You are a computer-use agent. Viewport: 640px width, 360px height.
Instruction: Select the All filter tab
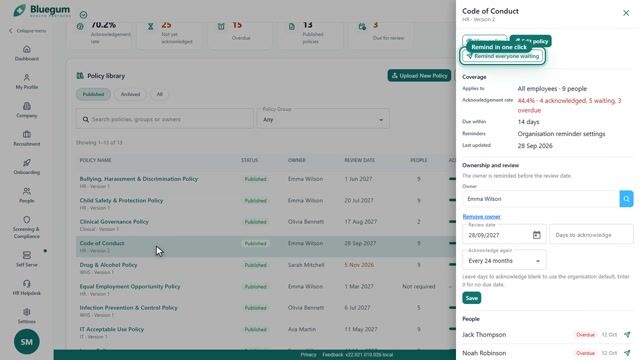point(160,94)
